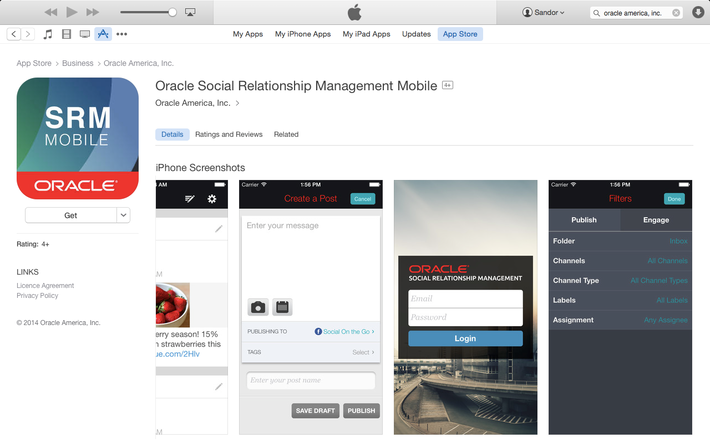710x443 pixels.
Task: Rewind to the previous track
Action: (x=51, y=12)
